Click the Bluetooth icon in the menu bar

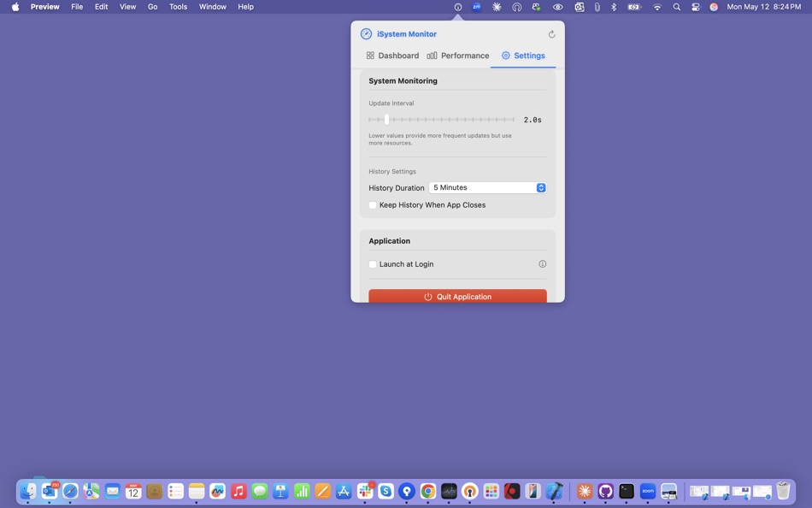tap(613, 7)
